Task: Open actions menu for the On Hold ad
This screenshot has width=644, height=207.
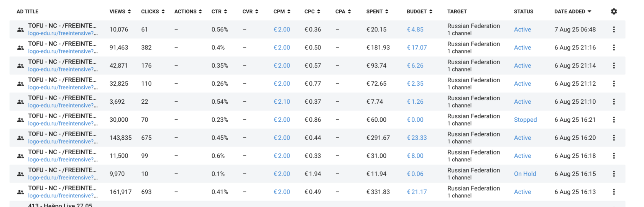Action: pyautogui.click(x=614, y=174)
